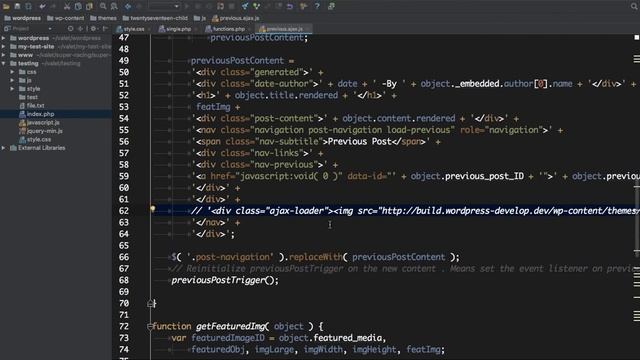
Task: Open Project panel settings gear
Action: (93, 29)
